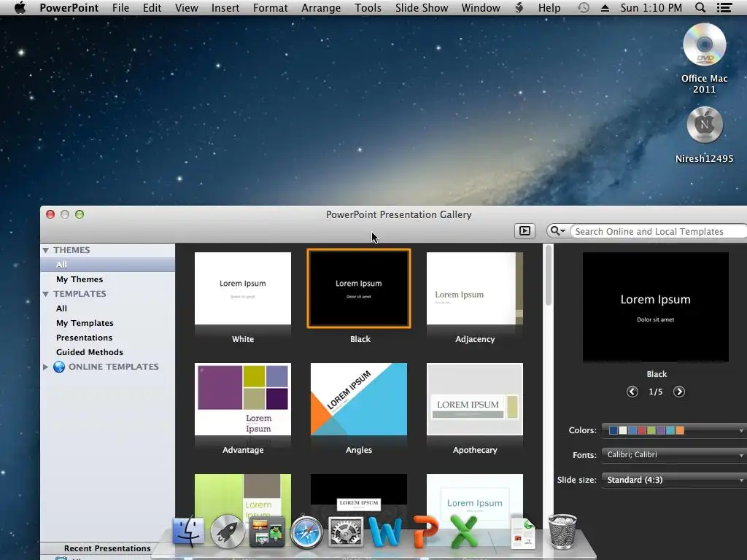Open the Help menu
Viewport: 747px width, 560px height.
[549, 7]
